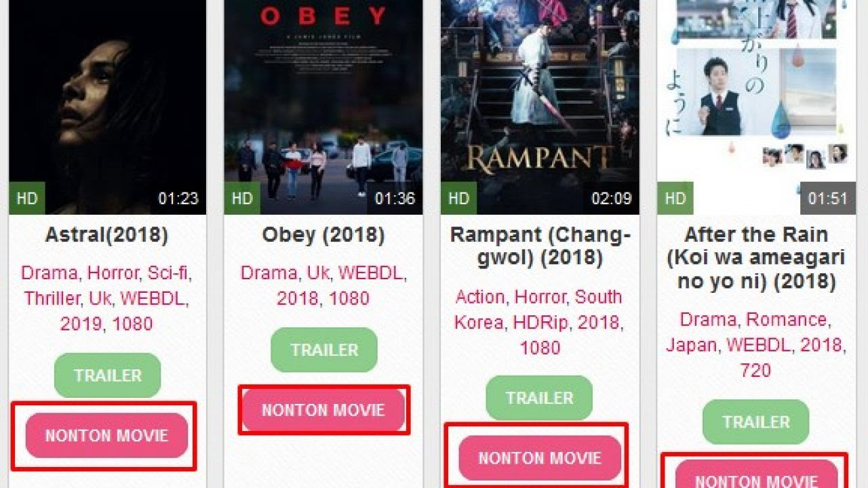Viewport: 868px width, 488px height.
Task: Open the Rampant movie poster thumbnail
Action: click(x=540, y=107)
